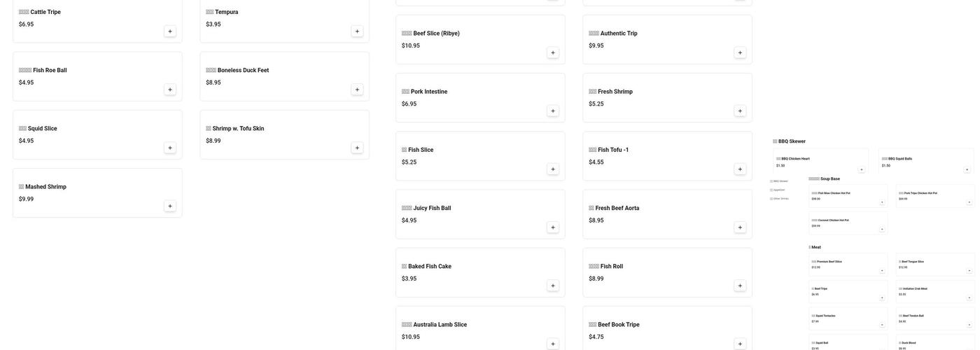Add Juicy Fish Ball to order
Viewport: 980px width, 350px height.
coord(553,227)
